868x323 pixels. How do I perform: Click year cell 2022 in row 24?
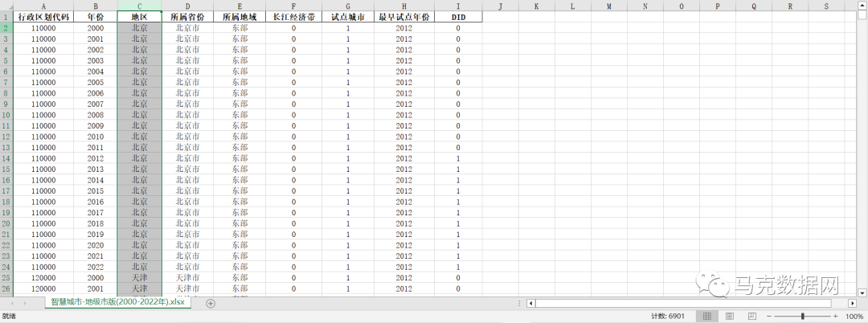click(95, 267)
